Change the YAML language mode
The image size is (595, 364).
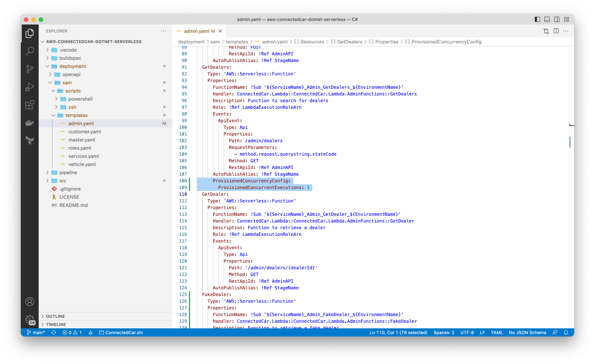click(496, 332)
